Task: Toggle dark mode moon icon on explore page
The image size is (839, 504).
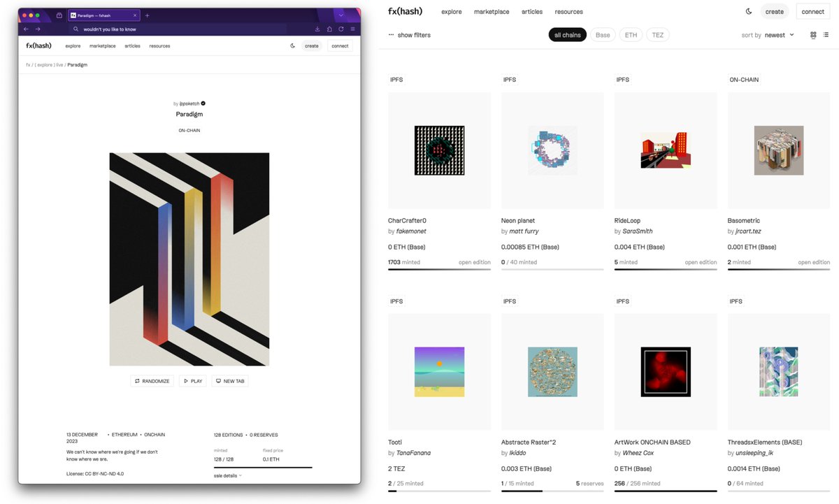Action: tap(749, 12)
